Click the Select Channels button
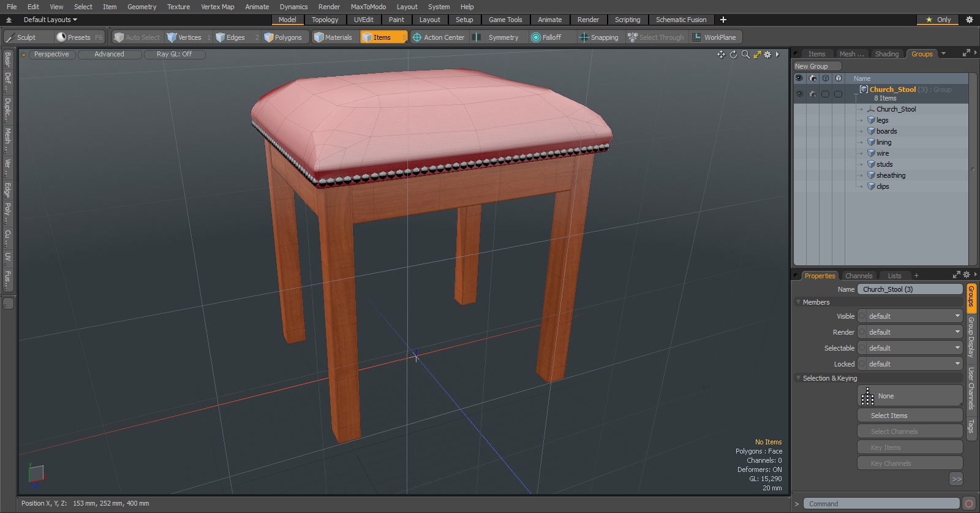 click(x=910, y=431)
